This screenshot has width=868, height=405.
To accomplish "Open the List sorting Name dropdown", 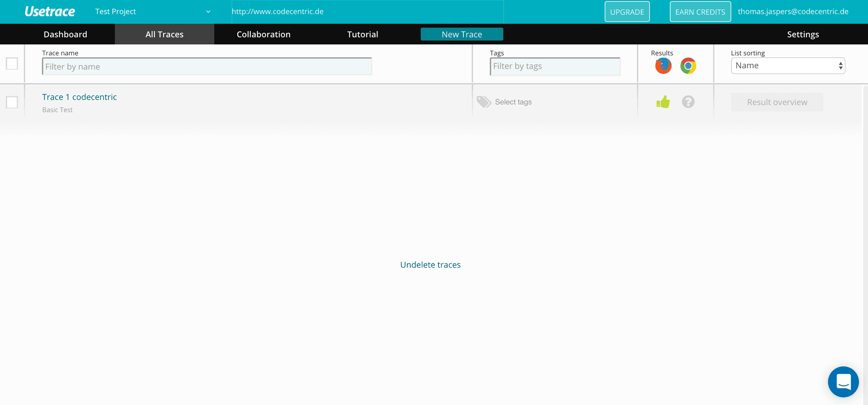I will [x=788, y=66].
